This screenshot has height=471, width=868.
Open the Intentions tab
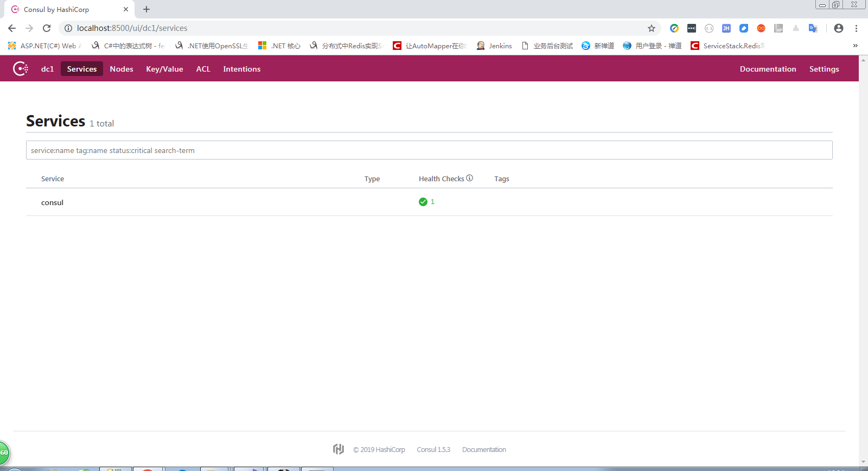click(x=242, y=69)
